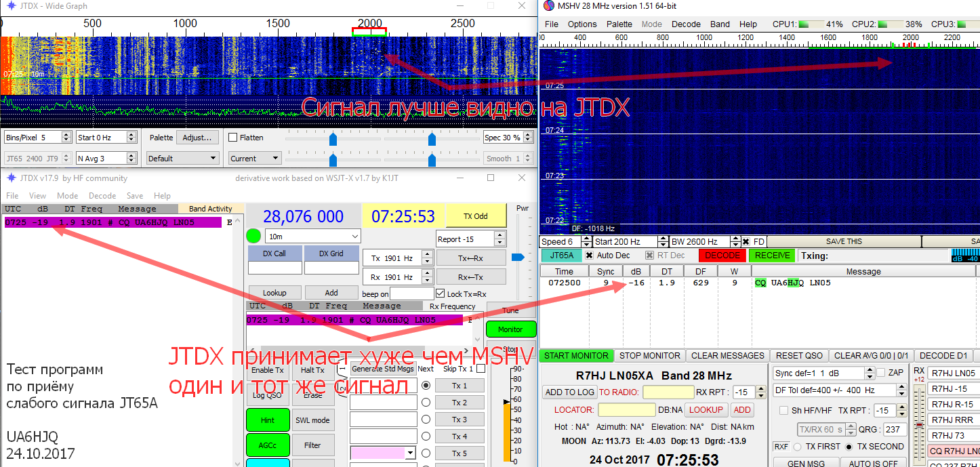
Task: Enable the Skip Tx 1 checkbox
Action: tap(481, 369)
